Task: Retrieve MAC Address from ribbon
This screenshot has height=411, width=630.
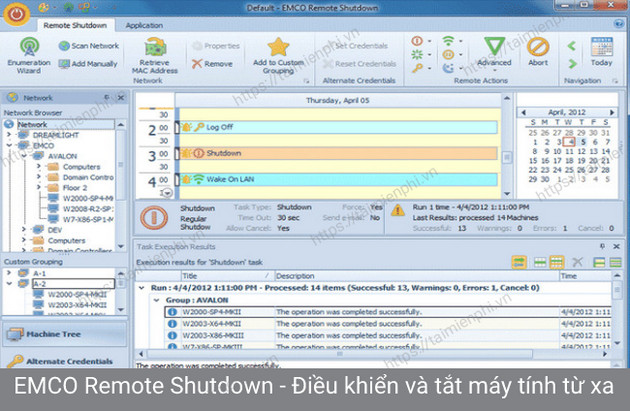Action: pyautogui.click(x=155, y=55)
